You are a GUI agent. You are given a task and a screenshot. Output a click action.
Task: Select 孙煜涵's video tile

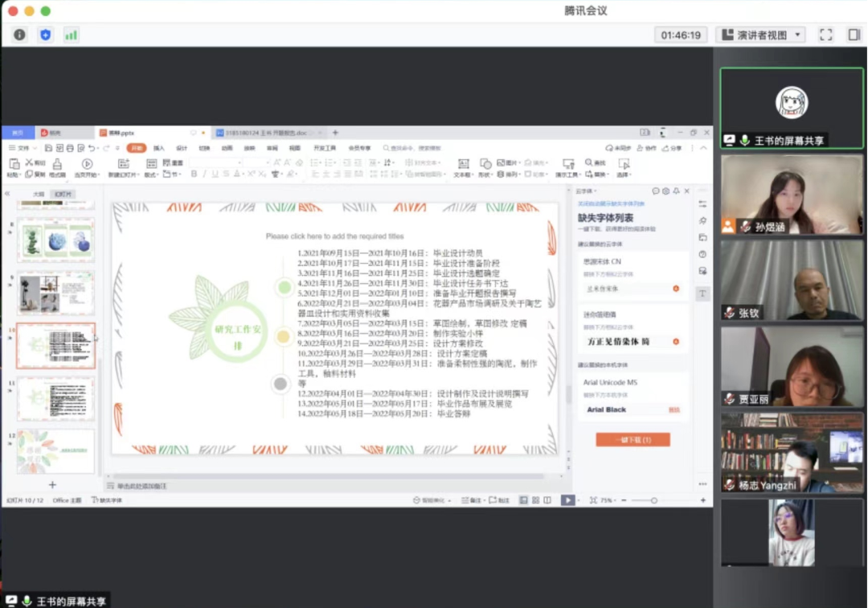792,195
